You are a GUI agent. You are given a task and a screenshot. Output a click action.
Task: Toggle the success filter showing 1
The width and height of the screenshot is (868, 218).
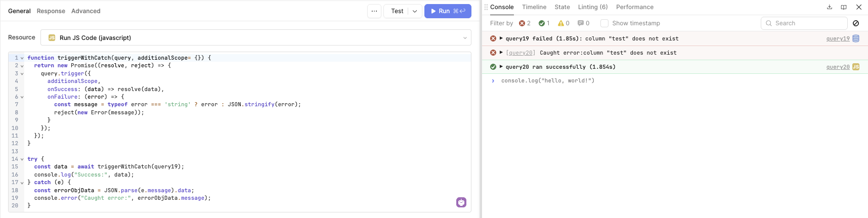[x=544, y=23]
